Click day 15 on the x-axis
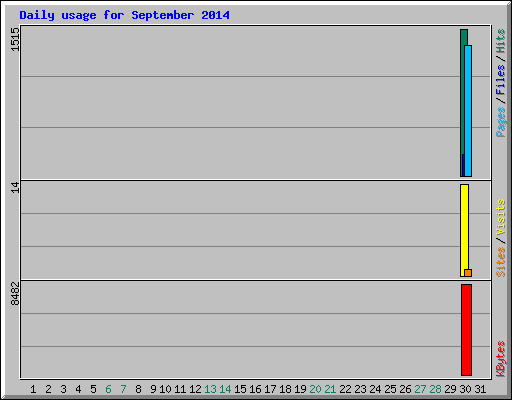Screen dimensions: 512x400 (240, 389)
